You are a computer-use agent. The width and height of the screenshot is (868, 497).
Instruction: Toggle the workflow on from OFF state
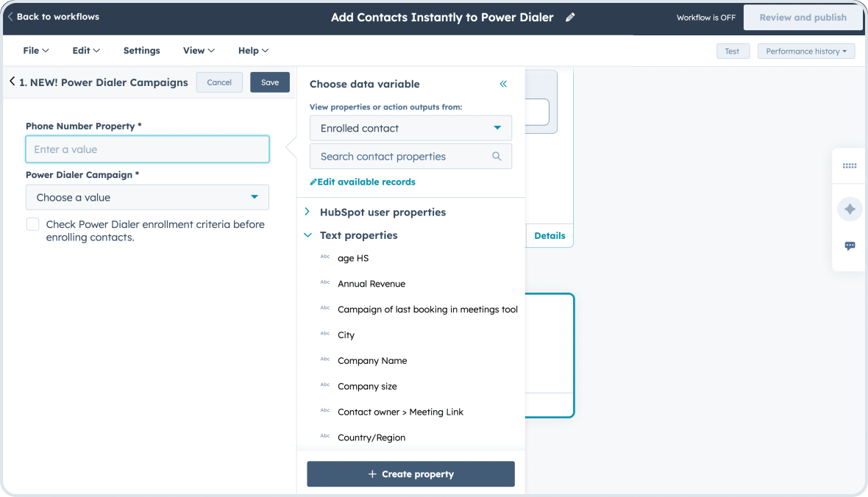[x=705, y=17]
